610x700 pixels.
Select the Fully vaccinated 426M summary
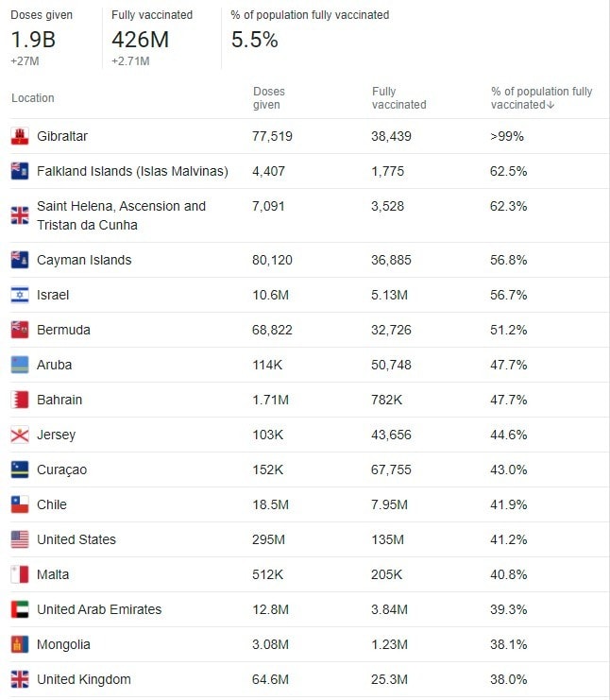(152, 40)
